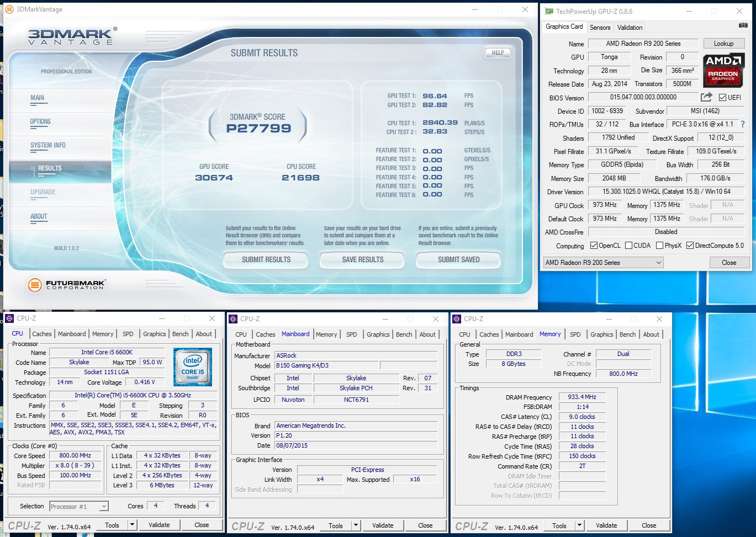Click the motherboard model B150 Gaming K4/D3

point(326,365)
